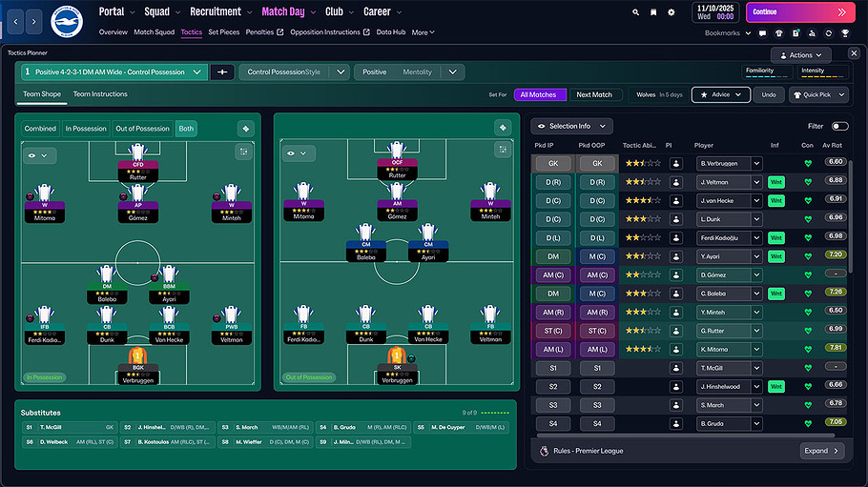
Task: Switch to Team Instructions tab
Action: click(x=100, y=94)
